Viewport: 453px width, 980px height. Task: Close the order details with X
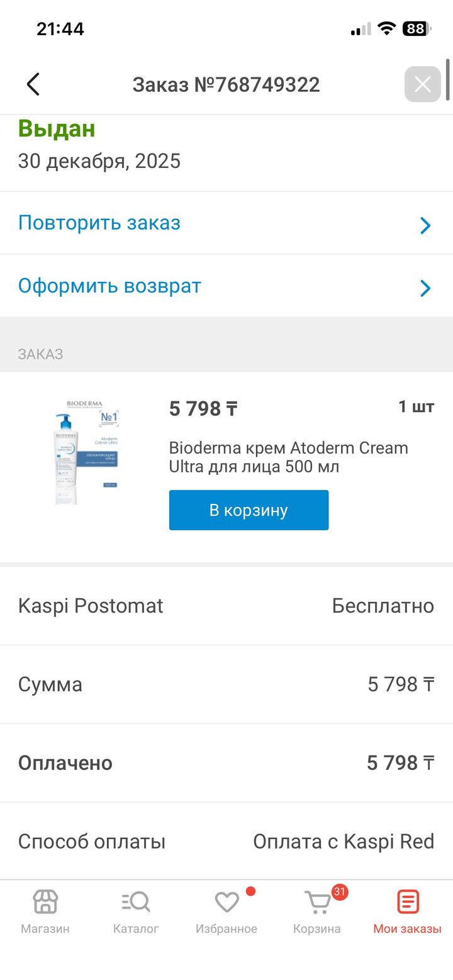click(422, 84)
